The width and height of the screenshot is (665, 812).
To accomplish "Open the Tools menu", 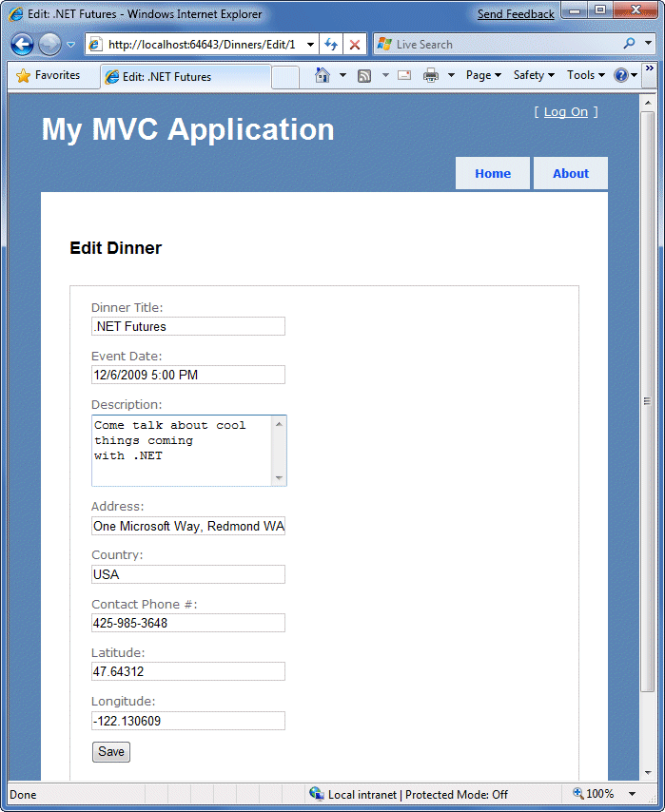I will click(586, 76).
